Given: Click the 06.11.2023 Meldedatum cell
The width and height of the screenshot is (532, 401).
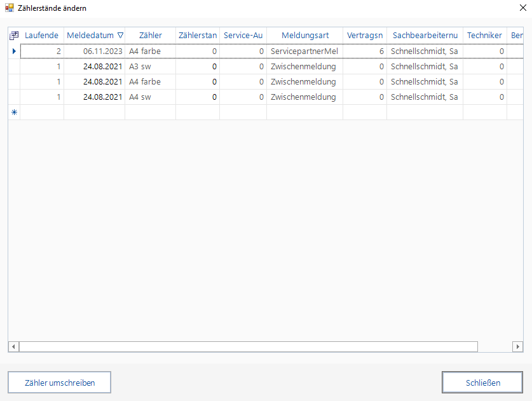Looking at the screenshot, I should (x=94, y=51).
